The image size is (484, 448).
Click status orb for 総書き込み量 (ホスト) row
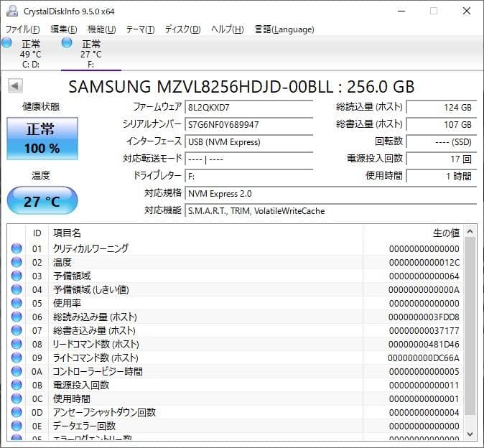click(17, 330)
